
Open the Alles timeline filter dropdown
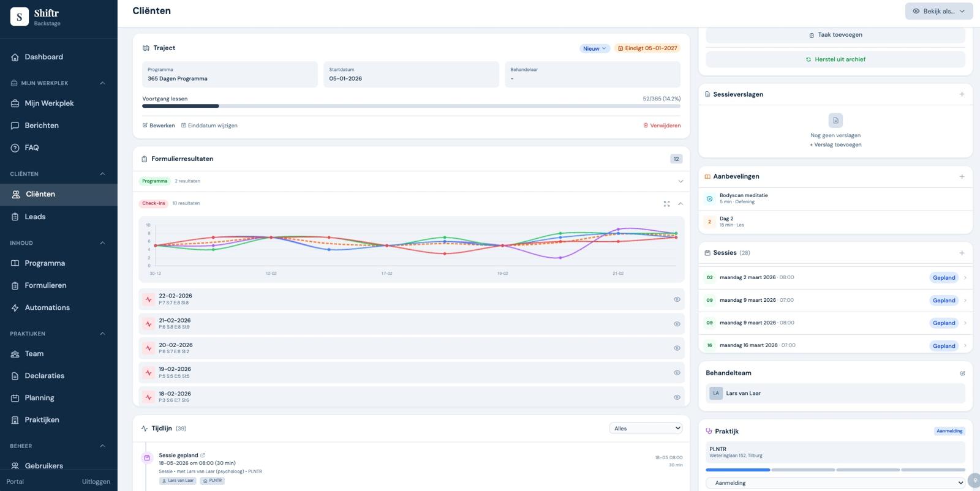[x=646, y=429]
